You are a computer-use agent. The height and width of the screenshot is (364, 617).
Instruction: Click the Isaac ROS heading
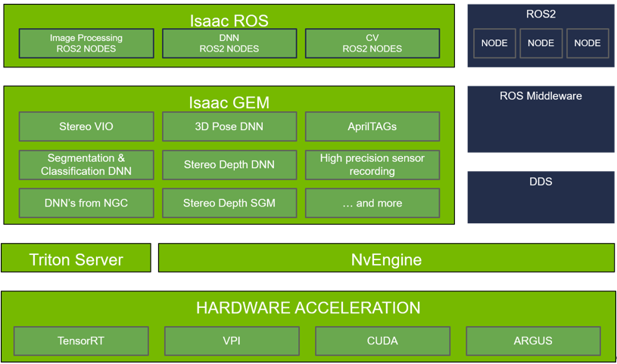229,20
